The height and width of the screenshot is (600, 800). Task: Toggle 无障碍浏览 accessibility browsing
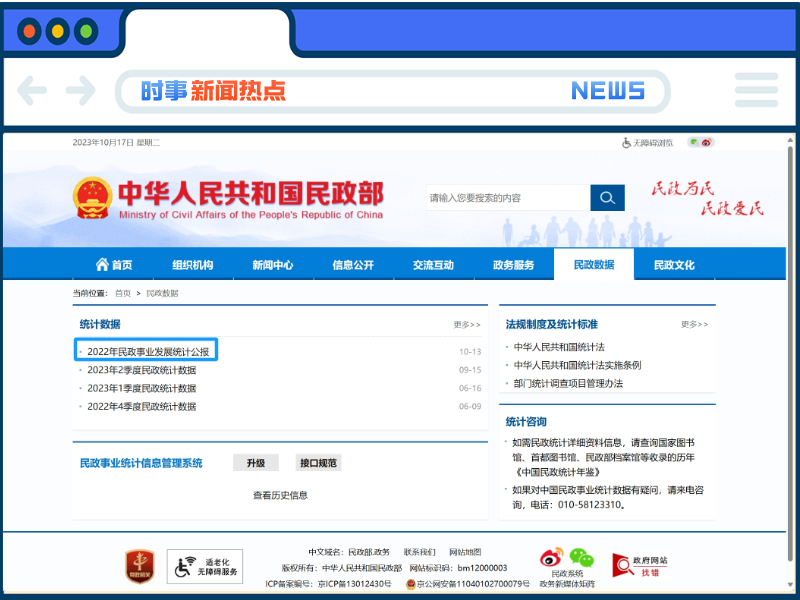click(650, 143)
